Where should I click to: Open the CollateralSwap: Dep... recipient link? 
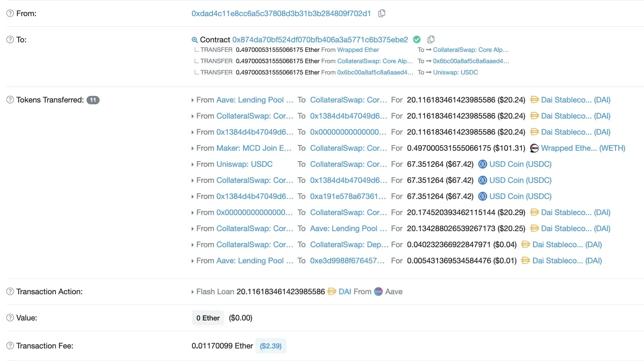[349, 244]
